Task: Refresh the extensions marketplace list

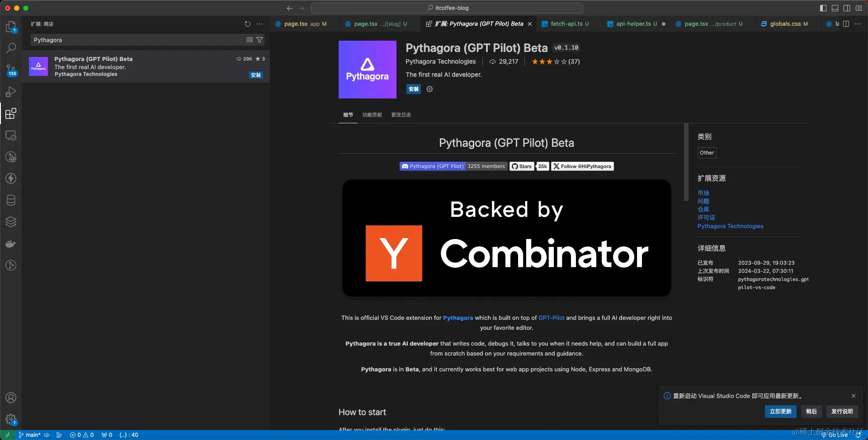Action: (247, 24)
